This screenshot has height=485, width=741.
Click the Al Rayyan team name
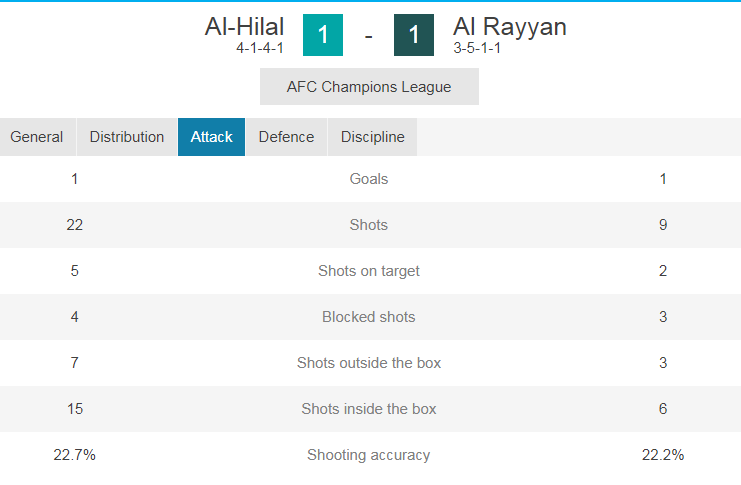tap(509, 27)
